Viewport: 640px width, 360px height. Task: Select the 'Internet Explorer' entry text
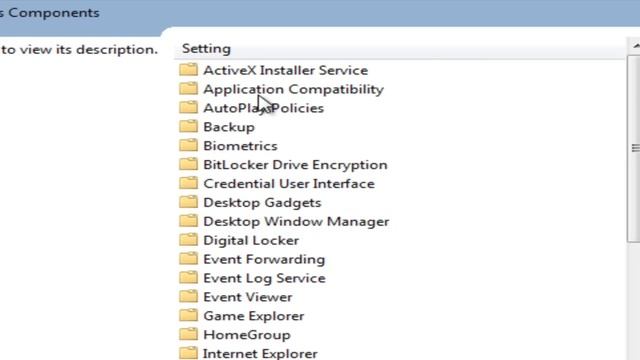(260, 353)
